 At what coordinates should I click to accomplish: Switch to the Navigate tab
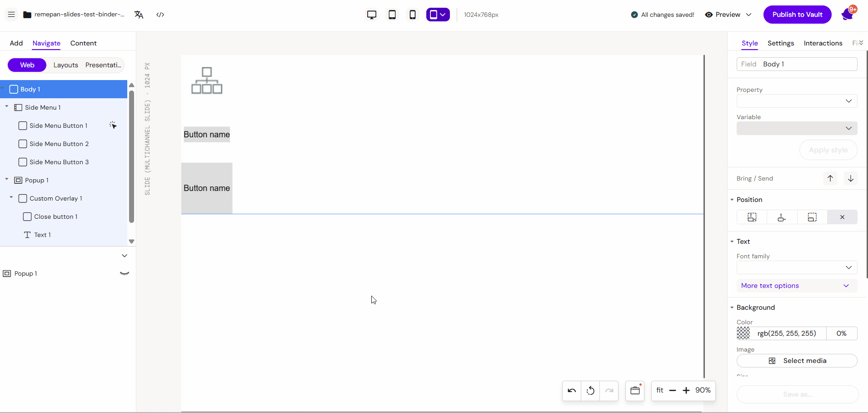click(x=46, y=43)
